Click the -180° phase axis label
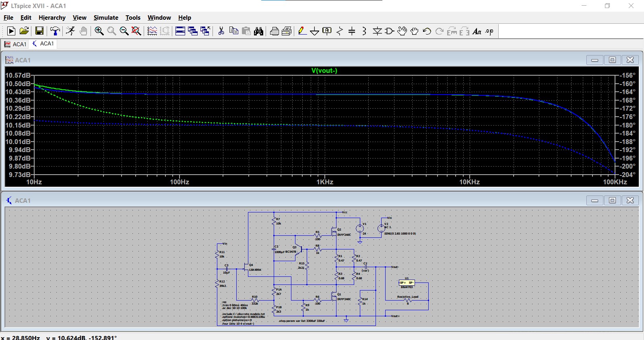This screenshot has width=644, height=340. click(x=627, y=125)
